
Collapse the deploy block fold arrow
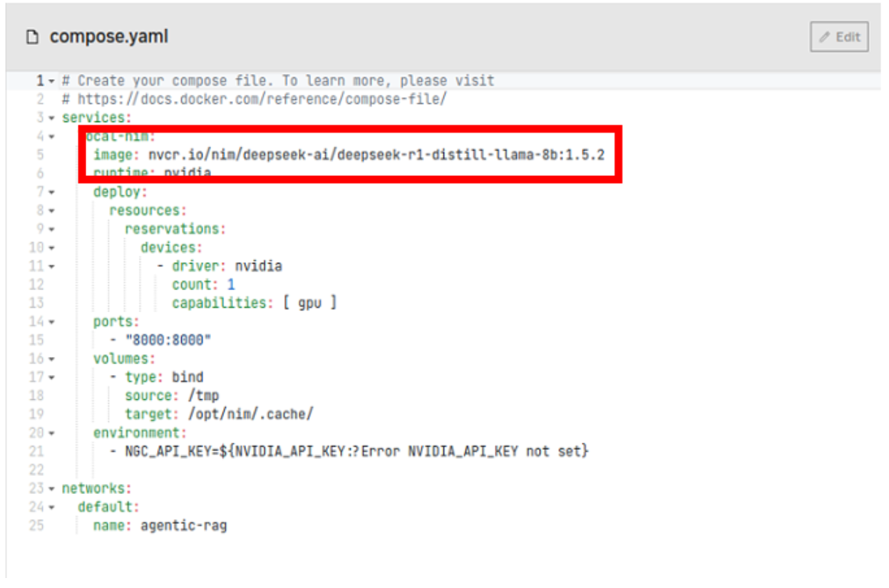[x=51, y=192]
